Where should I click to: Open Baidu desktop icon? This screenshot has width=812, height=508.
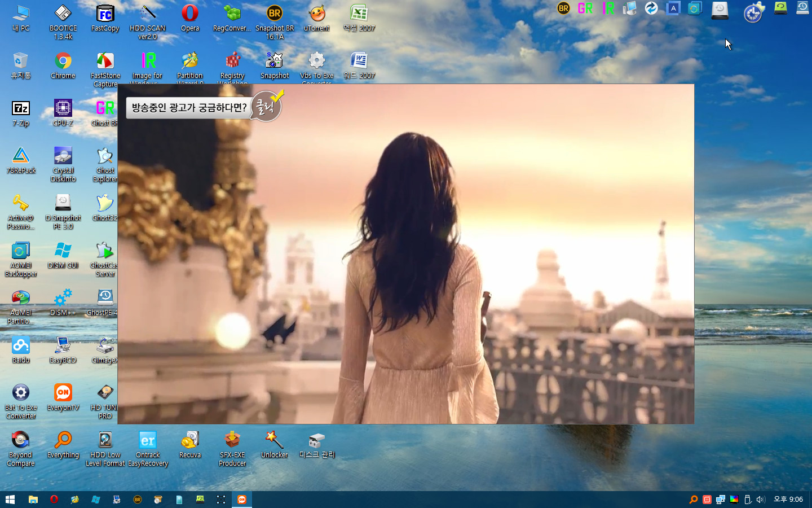21,350
